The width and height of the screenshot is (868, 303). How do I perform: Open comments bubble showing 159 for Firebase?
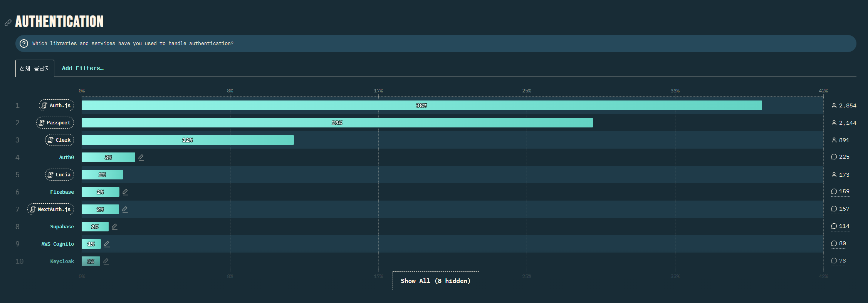(x=840, y=191)
